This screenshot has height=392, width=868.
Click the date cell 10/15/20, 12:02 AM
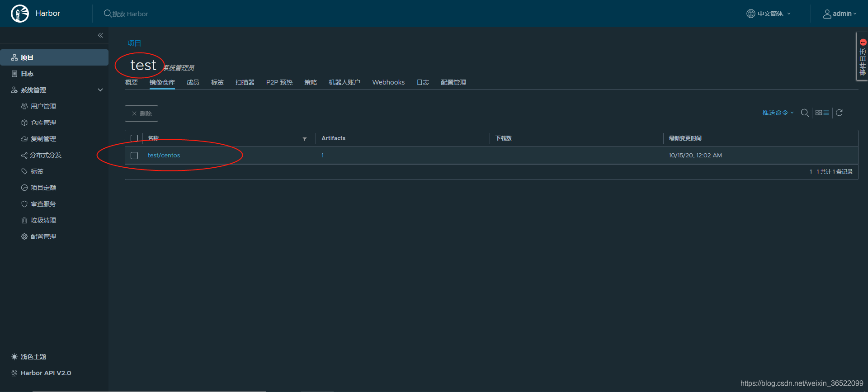tap(695, 155)
